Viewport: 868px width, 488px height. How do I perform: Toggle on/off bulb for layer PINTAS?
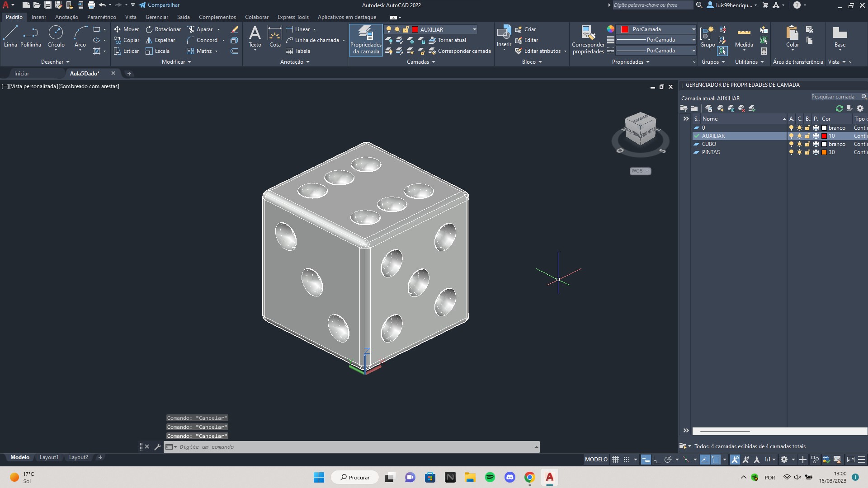click(x=791, y=152)
